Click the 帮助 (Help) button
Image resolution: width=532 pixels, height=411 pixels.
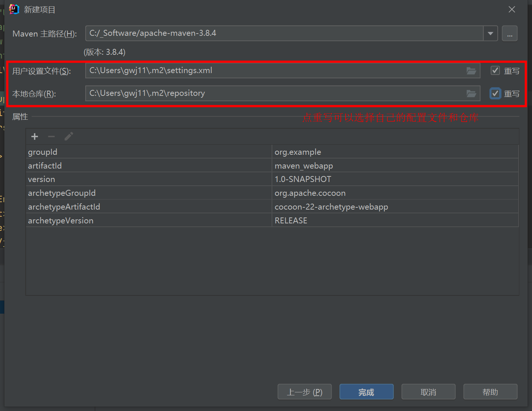click(x=490, y=392)
